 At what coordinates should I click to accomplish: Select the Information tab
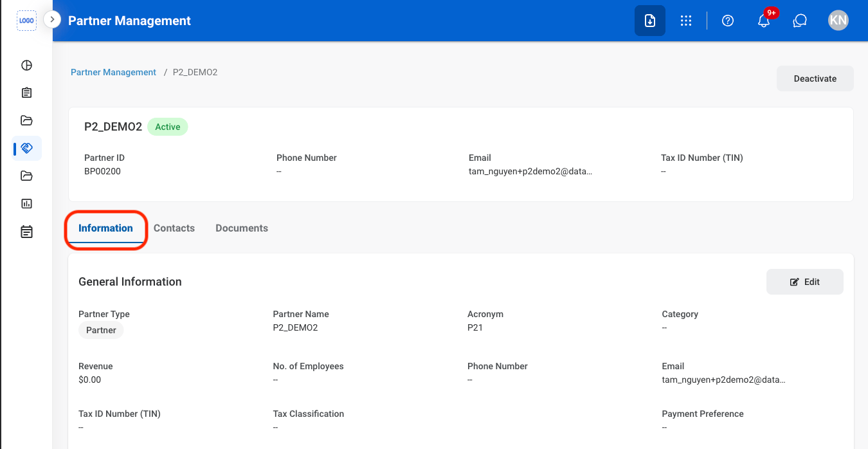pos(105,228)
